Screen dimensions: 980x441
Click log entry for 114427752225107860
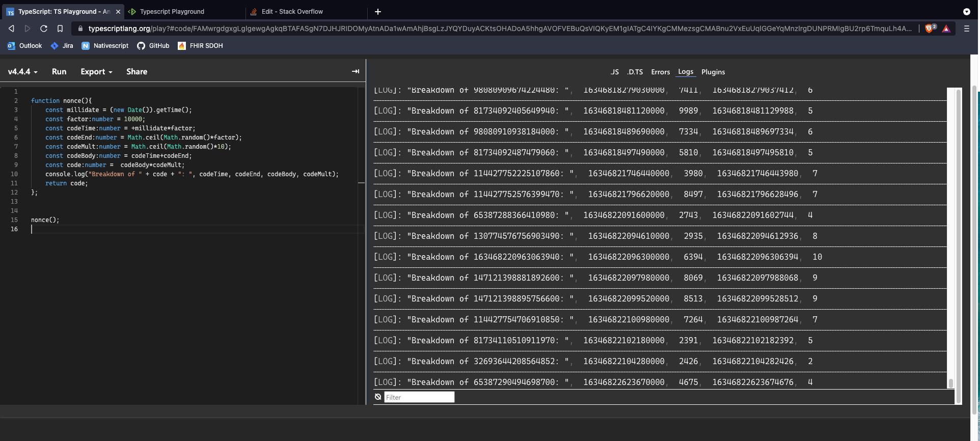pos(660,174)
